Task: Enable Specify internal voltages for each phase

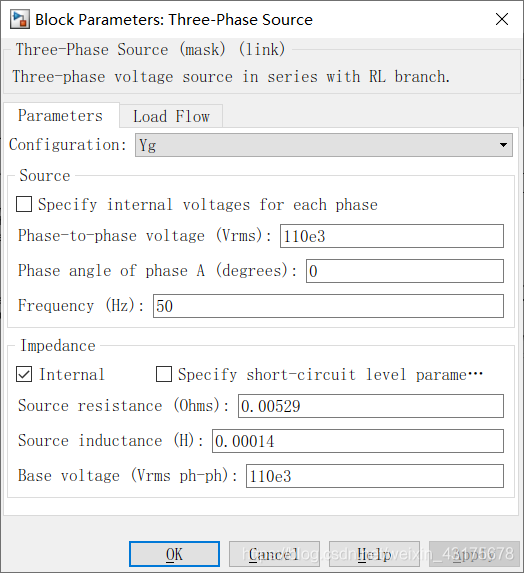Action: point(24,204)
